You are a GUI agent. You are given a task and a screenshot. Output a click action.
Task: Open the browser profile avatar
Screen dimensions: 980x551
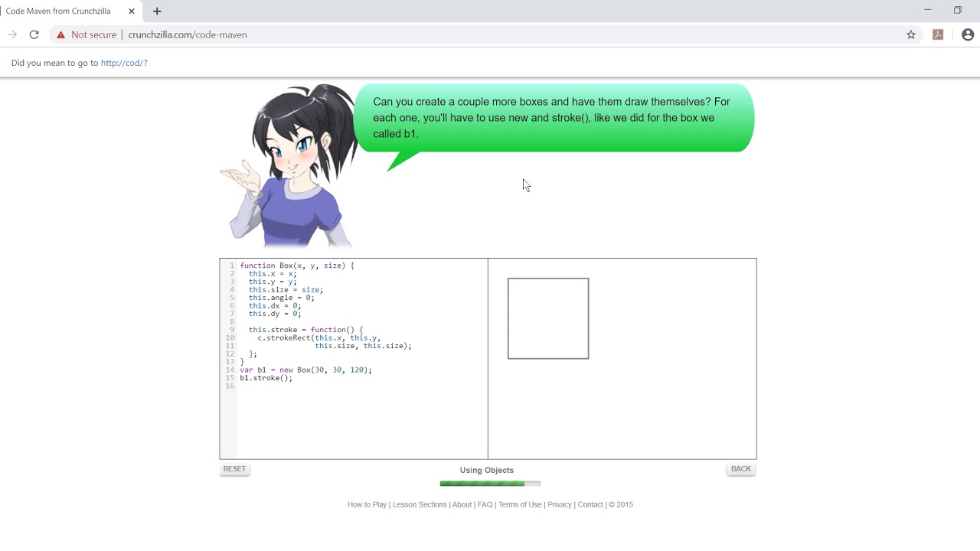[968, 34]
